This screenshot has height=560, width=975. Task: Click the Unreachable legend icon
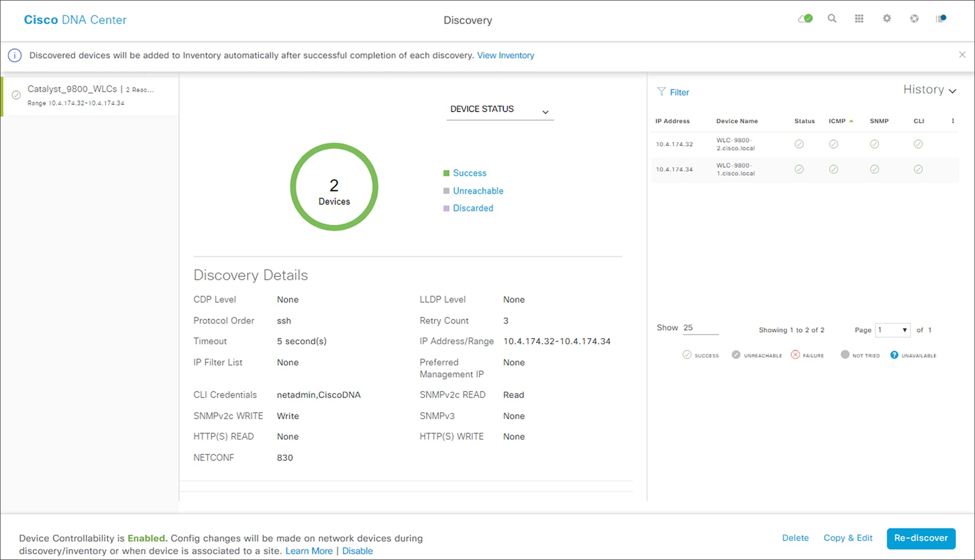(736, 355)
